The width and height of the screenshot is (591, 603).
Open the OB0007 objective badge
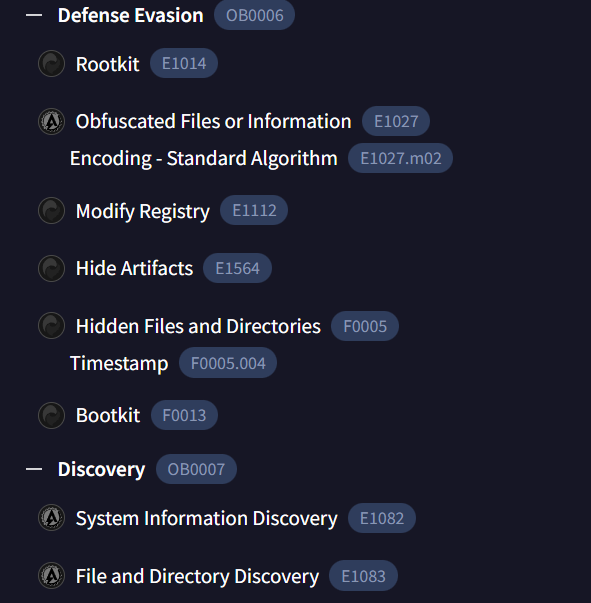click(x=196, y=469)
